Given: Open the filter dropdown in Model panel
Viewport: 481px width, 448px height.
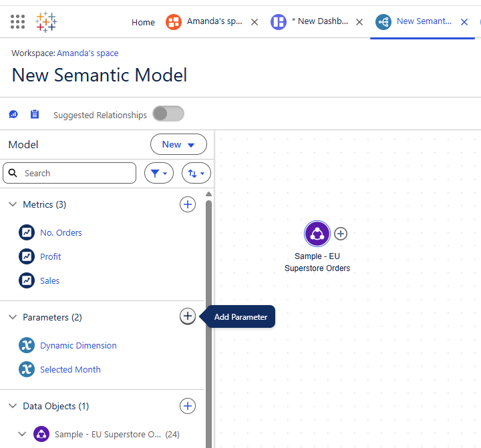Looking at the screenshot, I should click(158, 173).
